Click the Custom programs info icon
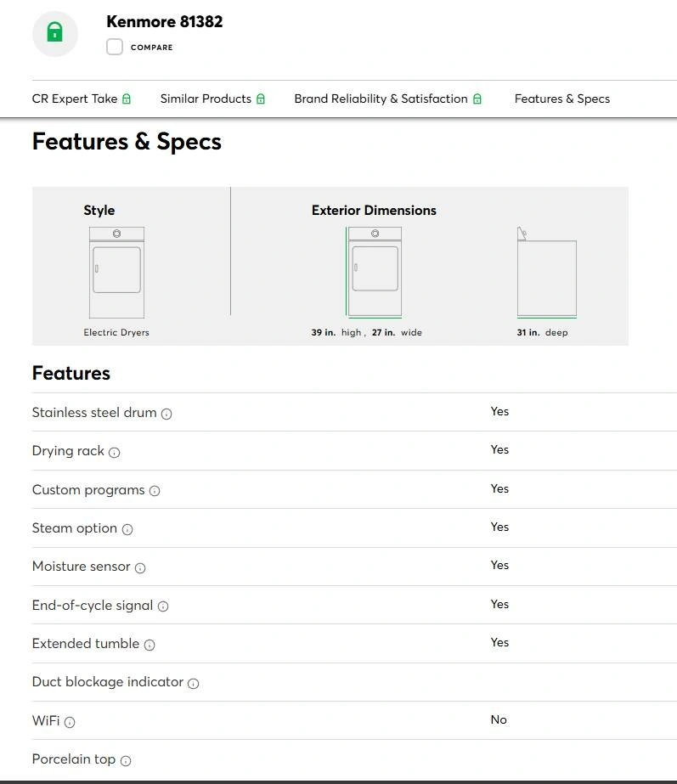This screenshot has width=677, height=784. click(155, 491)
